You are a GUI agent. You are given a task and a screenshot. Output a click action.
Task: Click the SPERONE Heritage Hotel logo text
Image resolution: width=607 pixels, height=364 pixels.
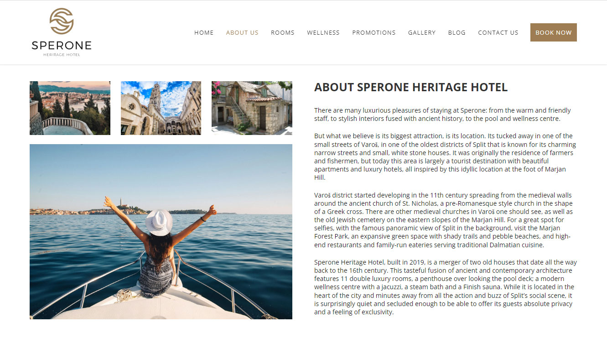[62, 48]
